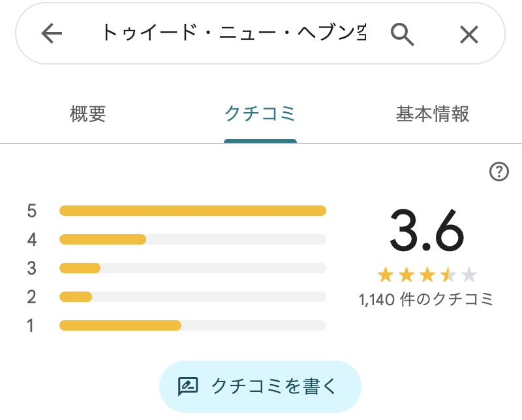Click the 1,140 件のクチコミ count

427,300
